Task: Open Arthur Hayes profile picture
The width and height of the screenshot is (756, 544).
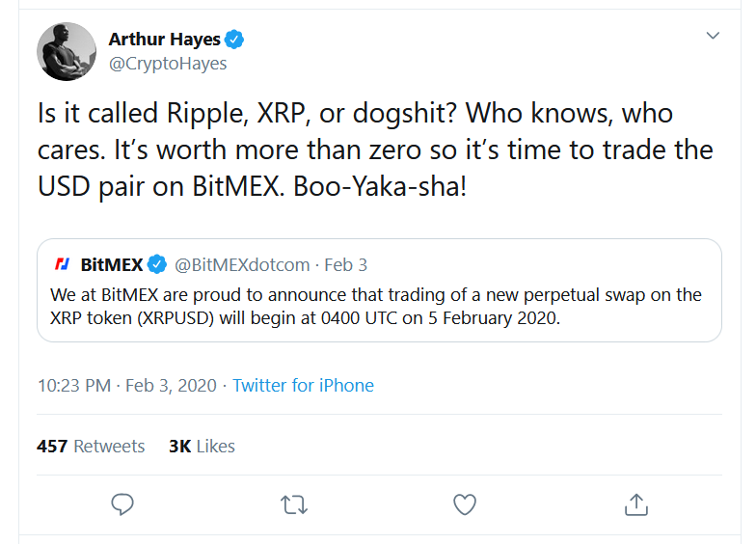Action: tap(67, 50)
